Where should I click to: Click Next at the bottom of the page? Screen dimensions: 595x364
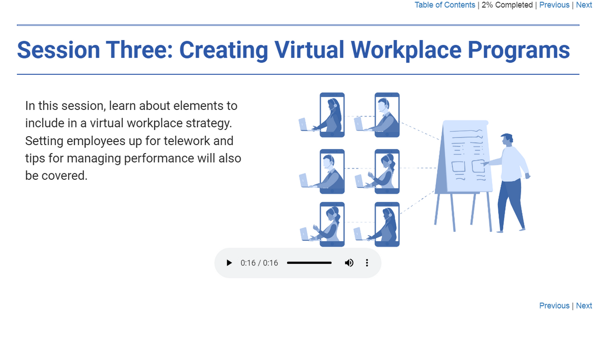[x=584, y=306]
